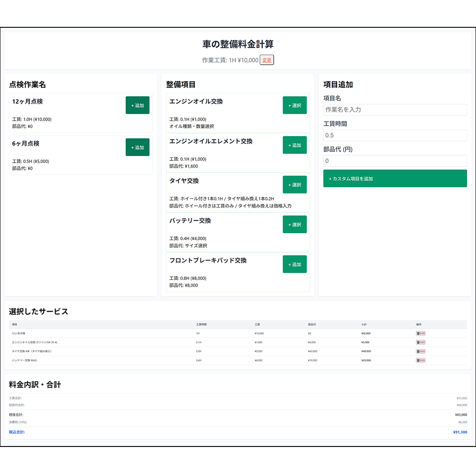Screen dimensions: 476x476
Task: Click the 工賃時間 labor time input showing 0.5
Action: [x=395, y=135]
